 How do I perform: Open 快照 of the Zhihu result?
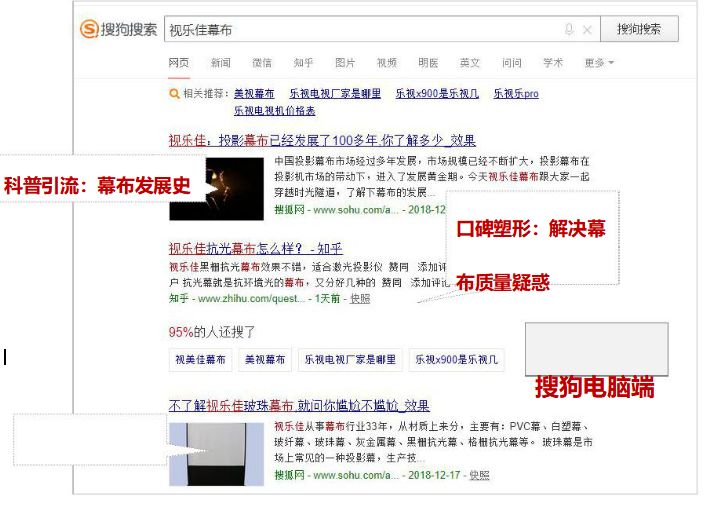point(360,299)
